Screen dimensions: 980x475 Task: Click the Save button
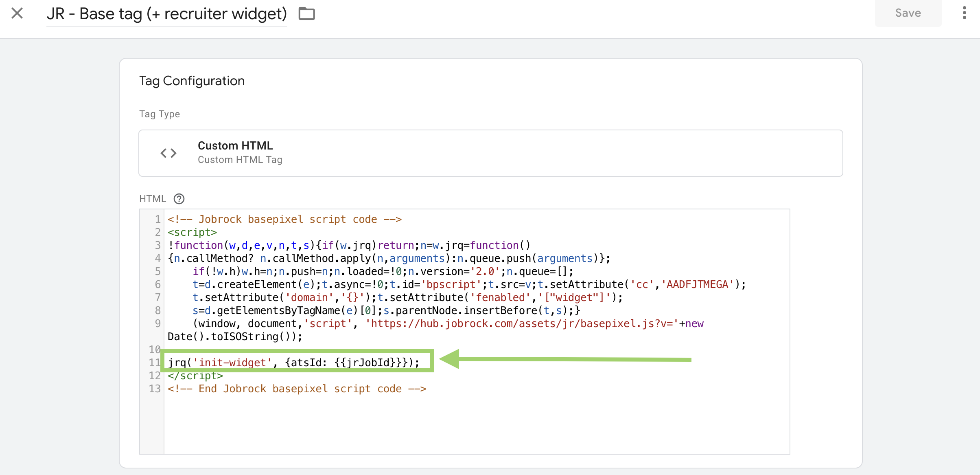point(908,13)
